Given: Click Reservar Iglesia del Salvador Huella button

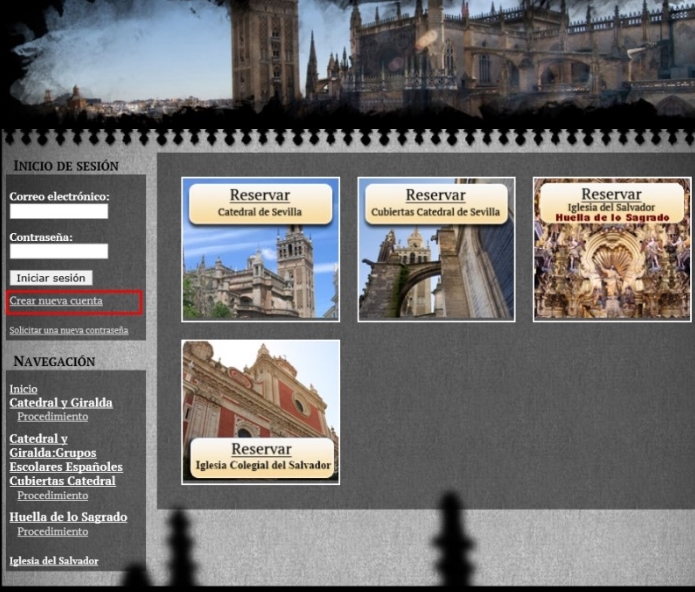Looking at the screenshot, I should (612, 203).
